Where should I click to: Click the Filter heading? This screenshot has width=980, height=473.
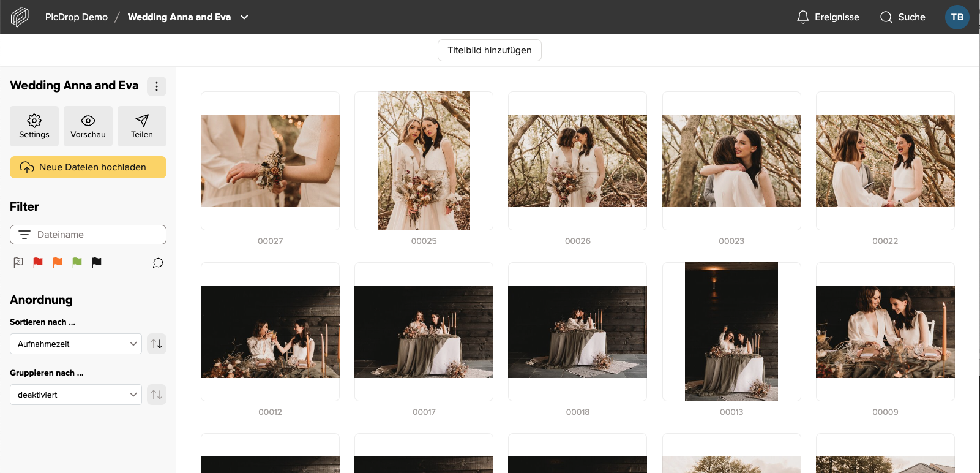pyautogui.click(x=24, y=207)
